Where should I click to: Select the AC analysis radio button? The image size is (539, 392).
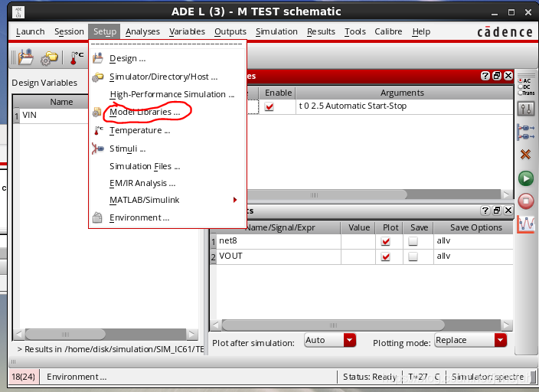521,80
